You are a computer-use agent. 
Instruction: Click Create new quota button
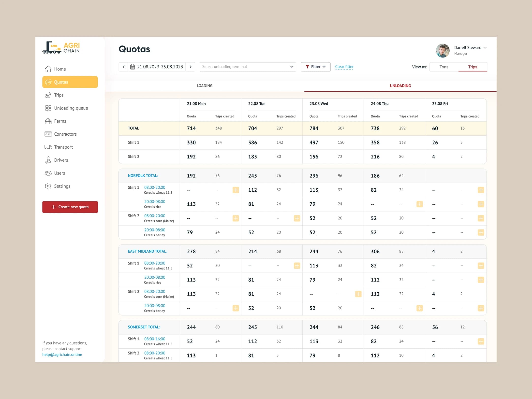tap(70, 207)
